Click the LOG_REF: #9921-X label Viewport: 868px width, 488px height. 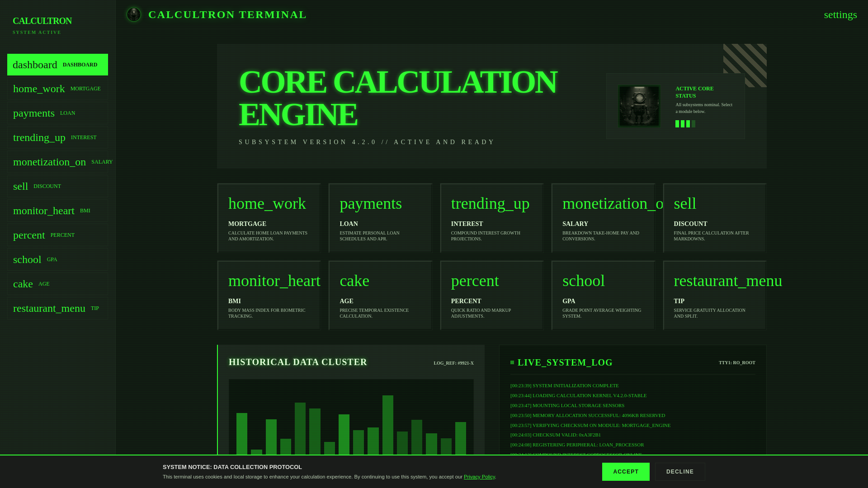click(453, 363)
